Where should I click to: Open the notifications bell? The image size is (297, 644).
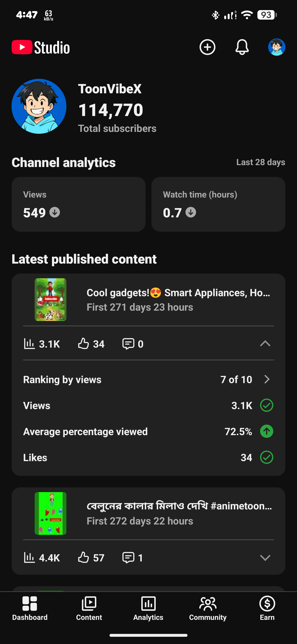tap(242, 47)
